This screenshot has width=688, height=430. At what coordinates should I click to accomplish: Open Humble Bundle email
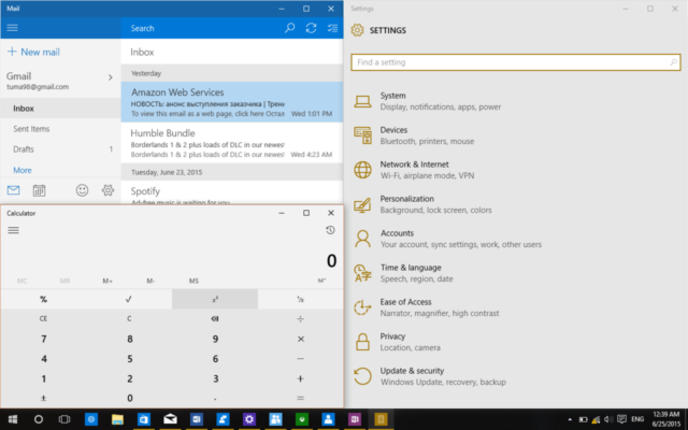point(232,143)
